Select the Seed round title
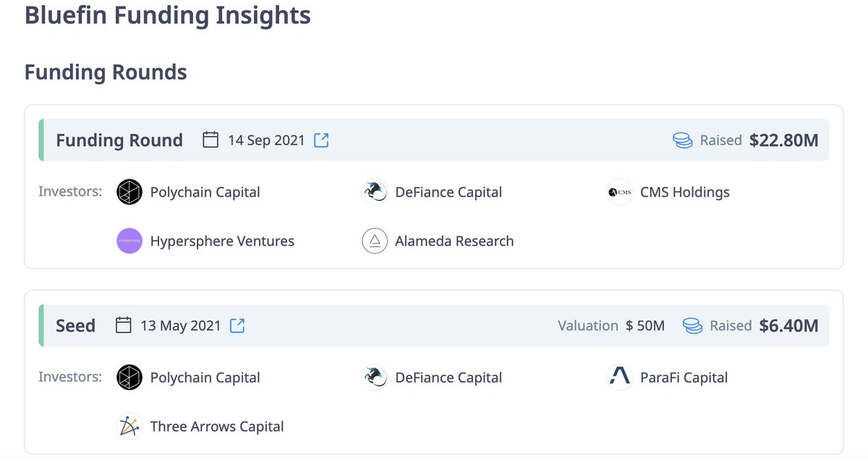 [x=75, y=326]
